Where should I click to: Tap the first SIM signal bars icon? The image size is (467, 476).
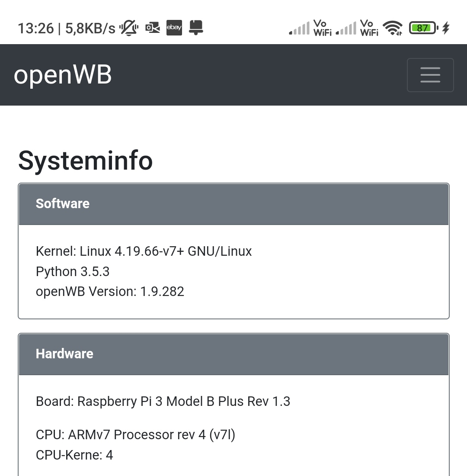299,29
